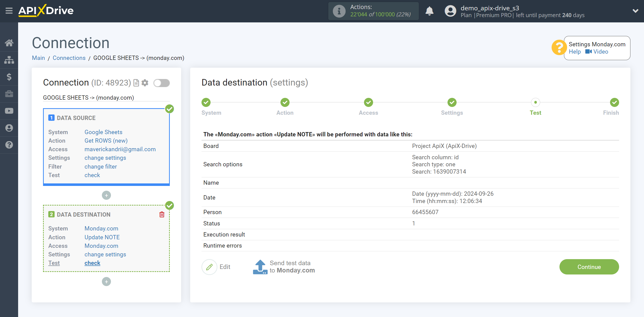Image resolution: width=644 pixels, height=317 pixels.
Task: Click check link in Data Source
Action: point(92,175)
